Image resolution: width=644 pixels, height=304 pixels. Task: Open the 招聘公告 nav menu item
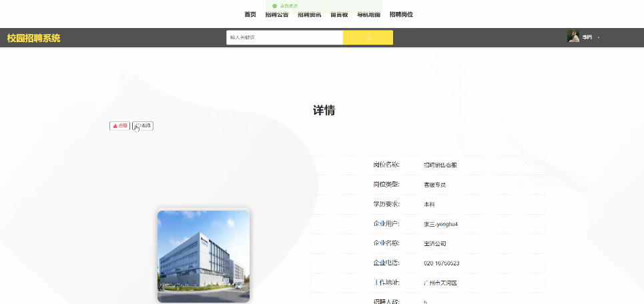(x=277, y=15)
